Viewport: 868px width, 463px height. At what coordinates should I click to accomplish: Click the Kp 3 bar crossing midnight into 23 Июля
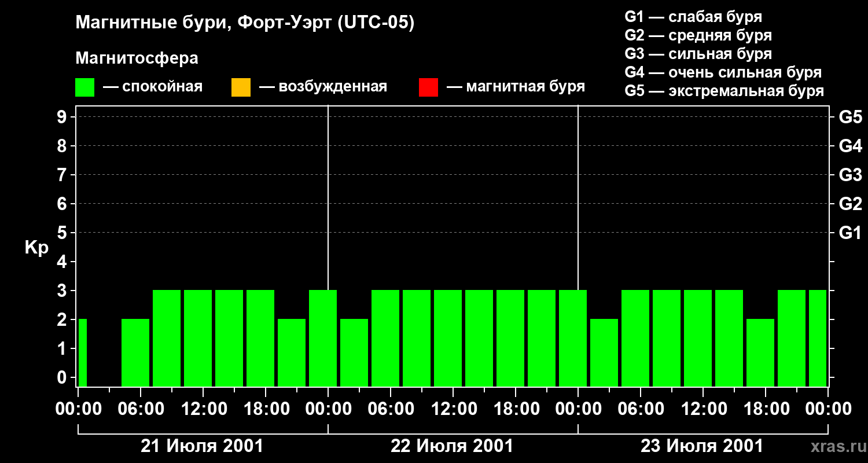tap(573, 338)
